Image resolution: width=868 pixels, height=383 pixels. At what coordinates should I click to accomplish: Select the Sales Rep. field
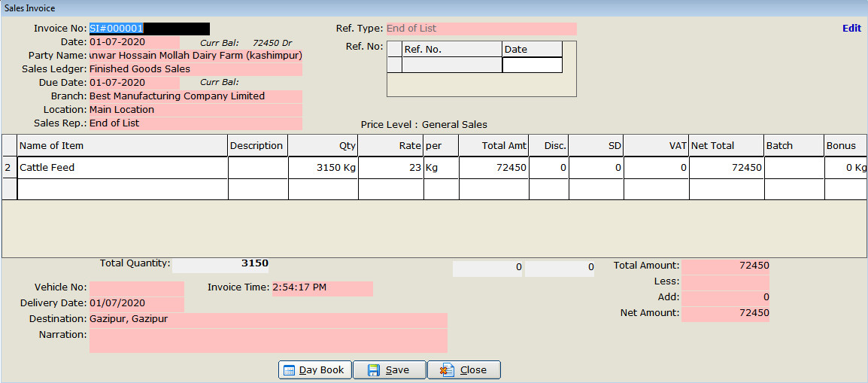pos(196,123)
